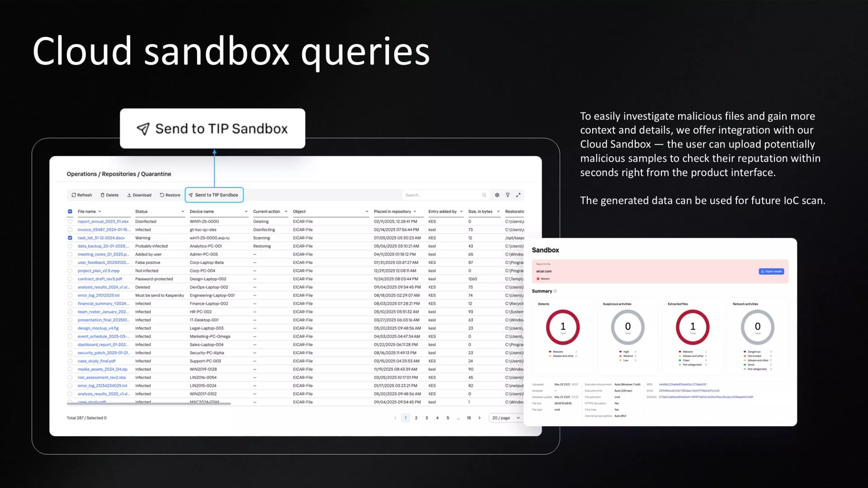Click the MD5 hash link in the Sandbox panel
The width and height of the screenshot is (868, 488).
point(682,385)
